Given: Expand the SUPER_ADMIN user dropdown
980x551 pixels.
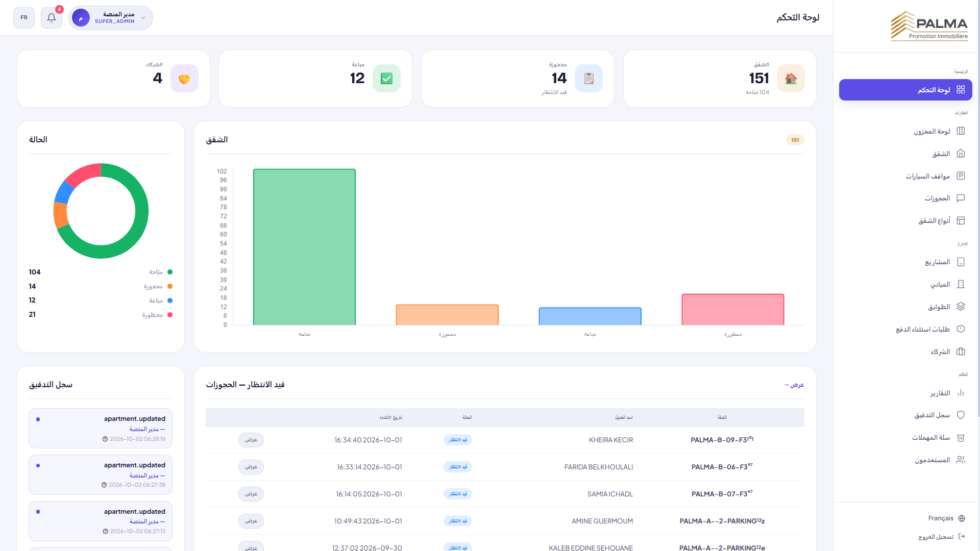Looking at the screenshot, I should click(x=111, y=18).
